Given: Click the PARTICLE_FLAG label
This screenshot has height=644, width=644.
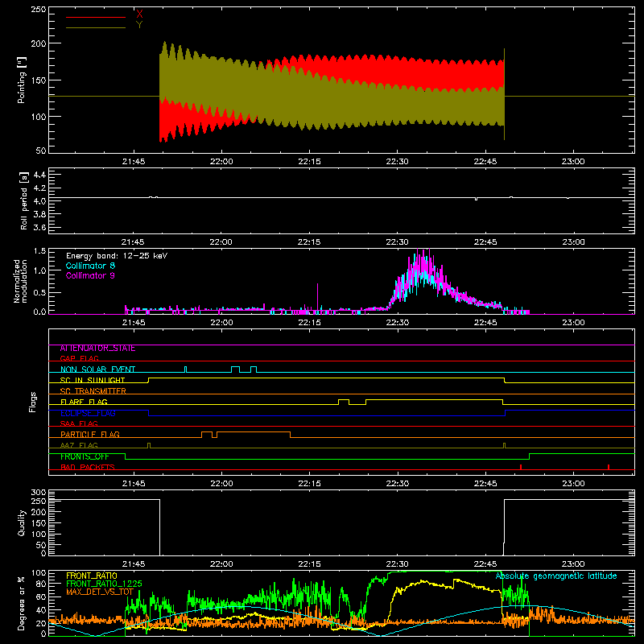Looking at the screenshot, I should pyautogui.click(x=90, y=435).
